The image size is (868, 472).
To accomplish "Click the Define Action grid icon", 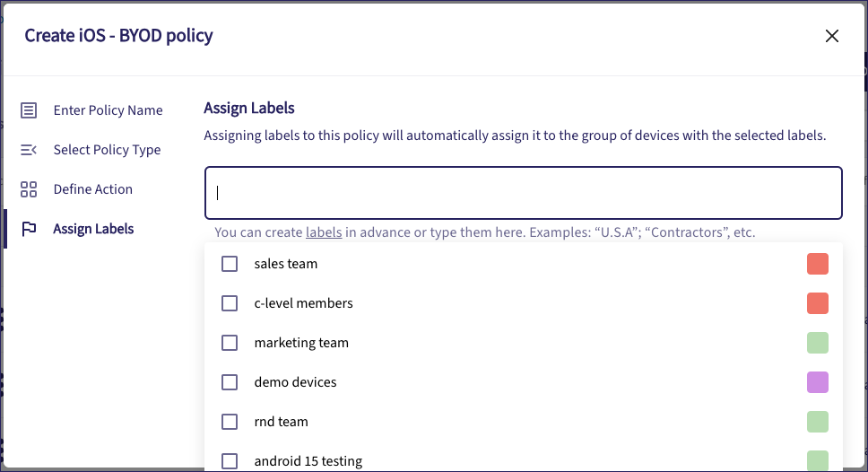I will pos(29,189).
